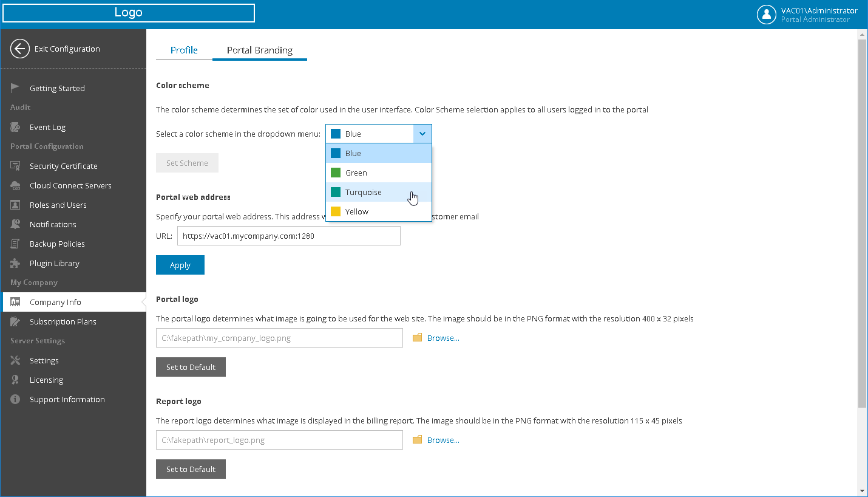The width and height of the screenshot is (868, 497).
Task: Click the Set Scheme button
Action: 187,163
